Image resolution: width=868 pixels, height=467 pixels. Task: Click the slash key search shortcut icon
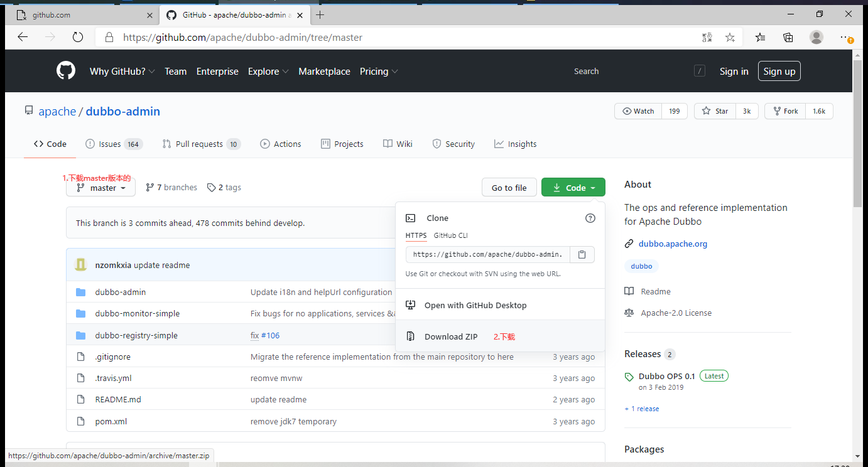pos(700,71)
